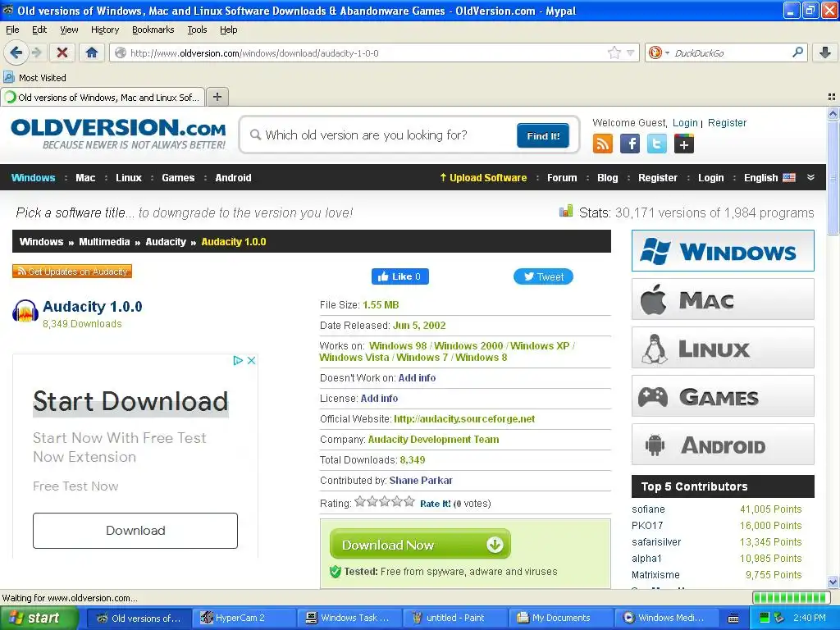Open the AdChoices triangle icon
840x630 pixels.
coord(238,361)
